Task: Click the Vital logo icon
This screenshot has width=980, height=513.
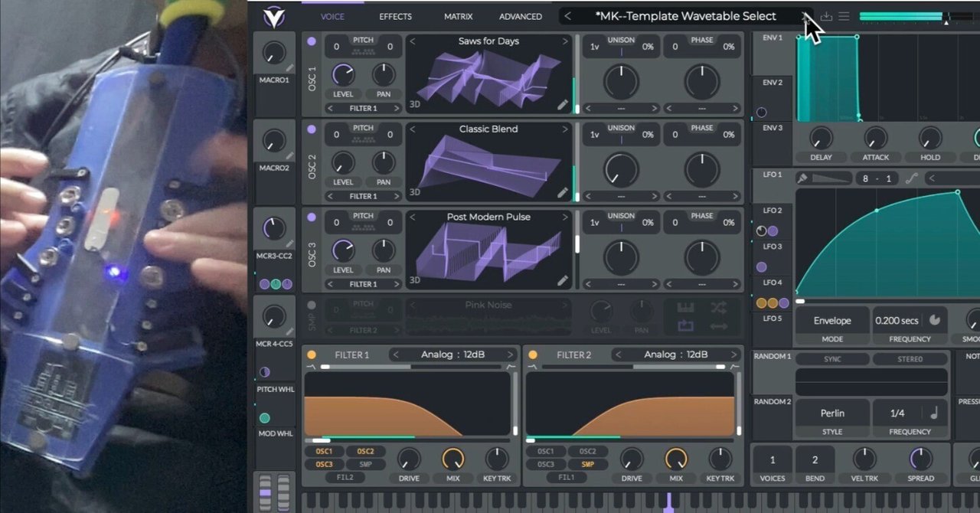Action: [x=273, y=16]
